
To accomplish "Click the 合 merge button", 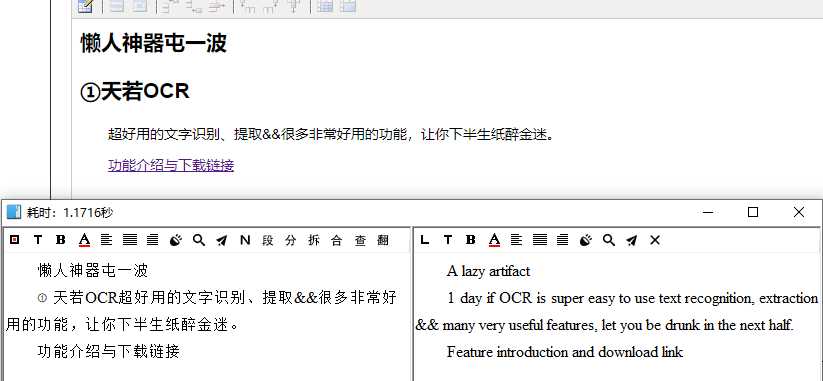I will click(x=336, y=240).
